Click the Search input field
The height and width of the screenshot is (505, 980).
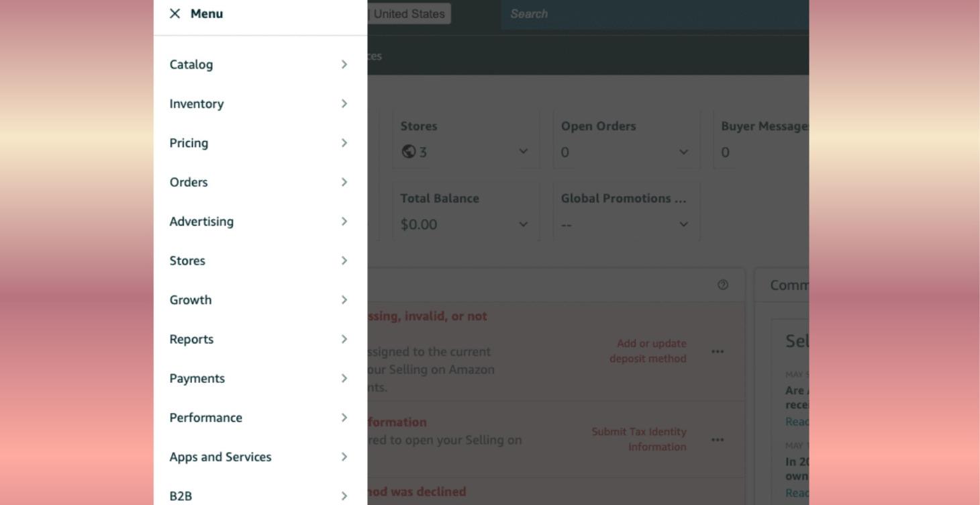[x=654, y=13]
